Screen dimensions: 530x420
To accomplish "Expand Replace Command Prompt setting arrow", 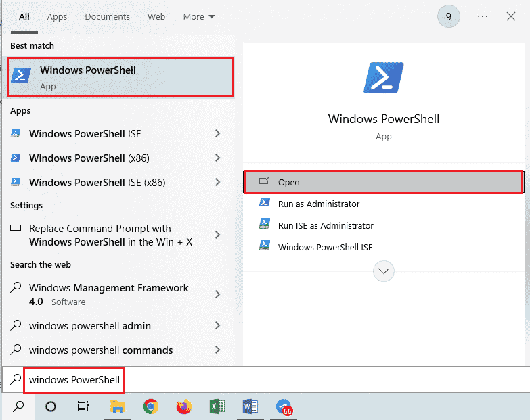I will tap(218, 235).
